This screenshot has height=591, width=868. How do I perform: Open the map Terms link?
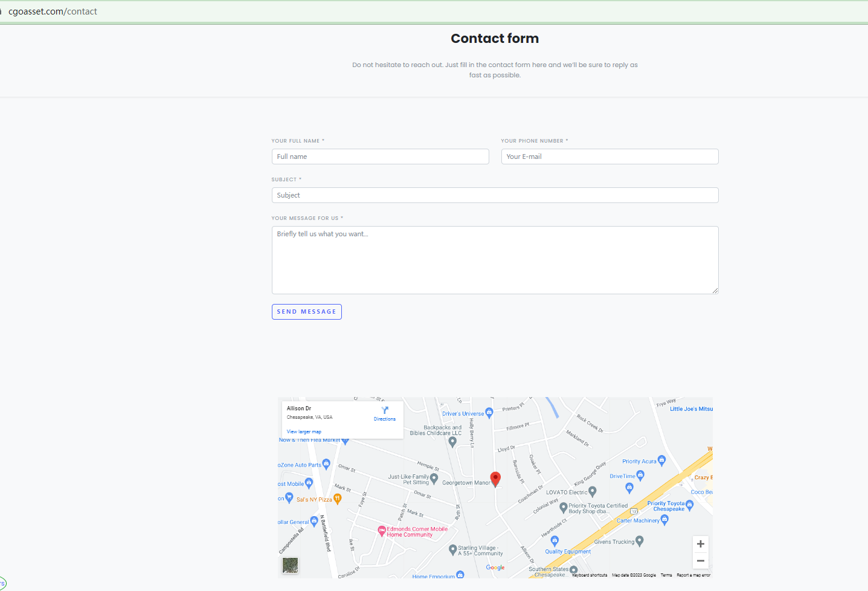(x=666, y=575)
